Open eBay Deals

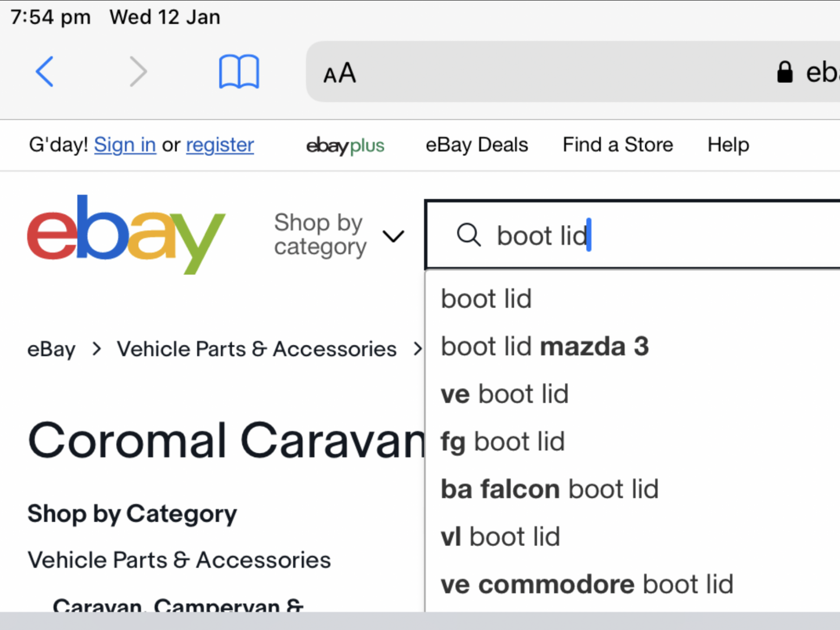(477, 145)
